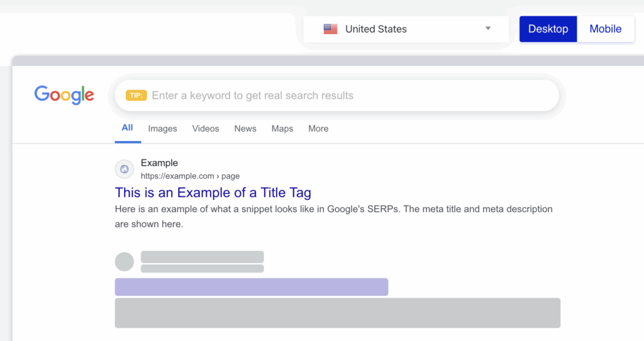The width and height of the screenshot is (644, 341).
Task: Click the keyword search input field
Action: click(337, 95)
